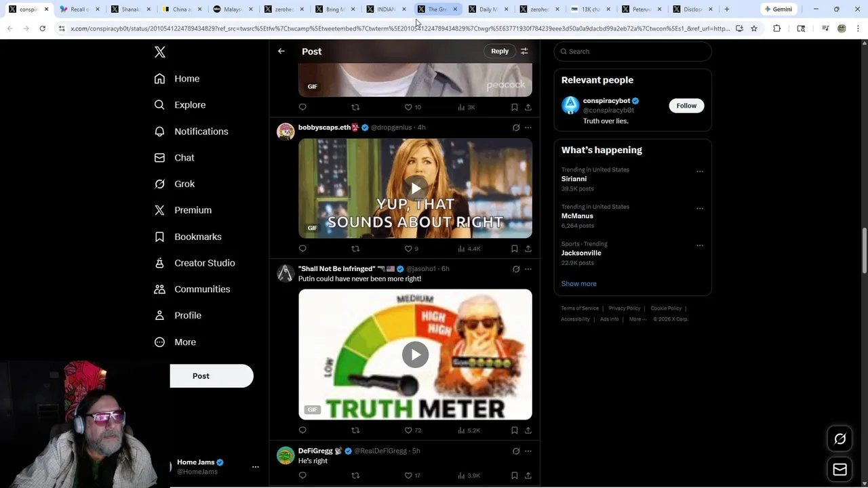Like the Truth Meter post with 72 likes
Screen dimensions: 868x488
(x=413, y=430)
